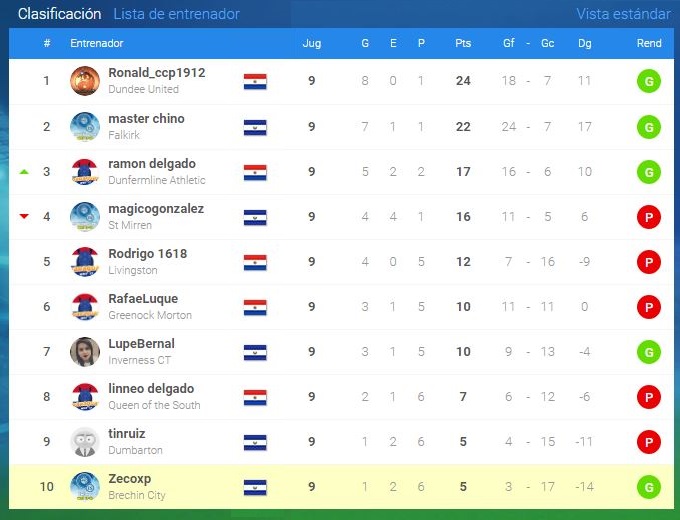Sort by the Dg column header
Screen dimensions: 680x520
click(585, 43)
